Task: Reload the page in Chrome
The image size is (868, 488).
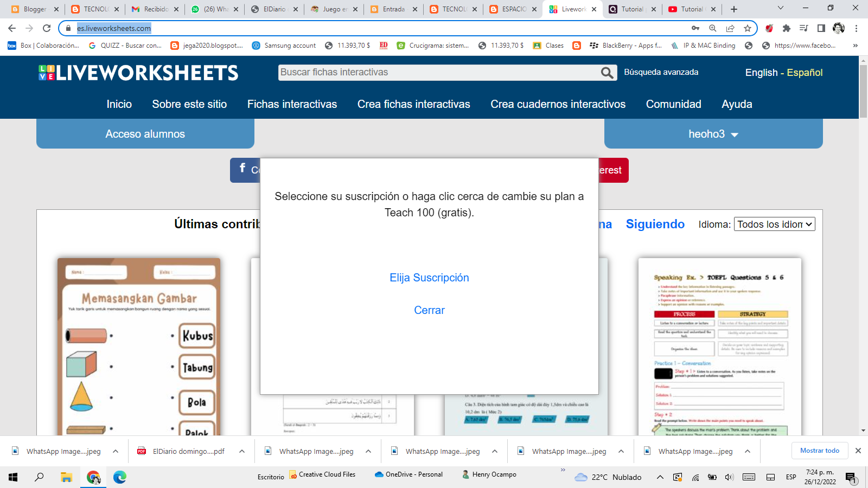Action: (x=47, y=28)
